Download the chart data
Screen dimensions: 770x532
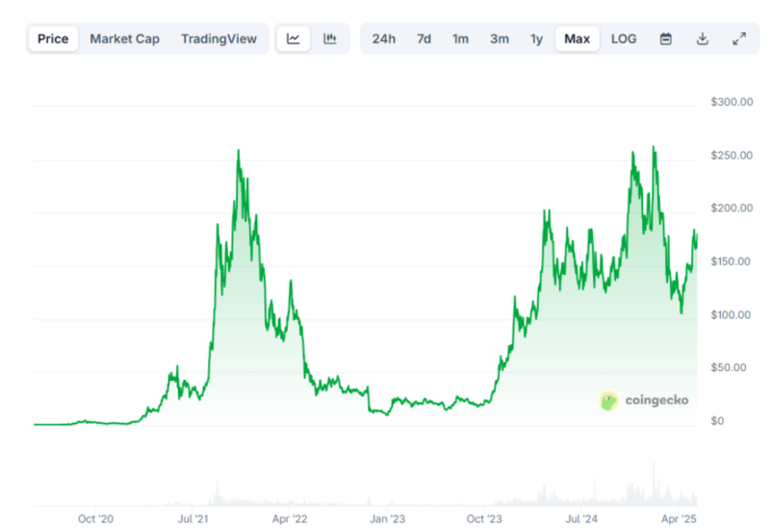703,38
